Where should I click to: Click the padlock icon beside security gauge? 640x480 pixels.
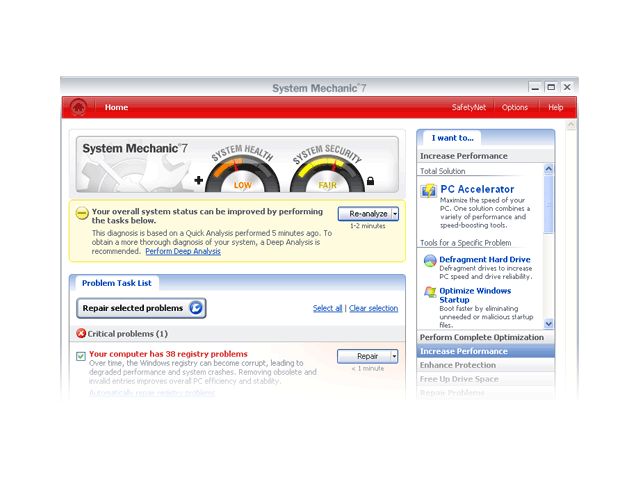click(x=371, y=180)
